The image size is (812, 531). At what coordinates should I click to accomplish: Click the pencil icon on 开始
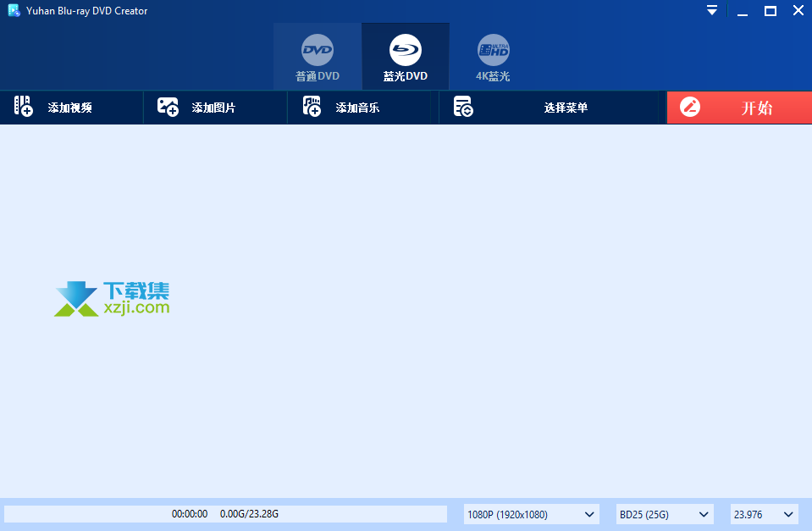click(x=690, y=108)
